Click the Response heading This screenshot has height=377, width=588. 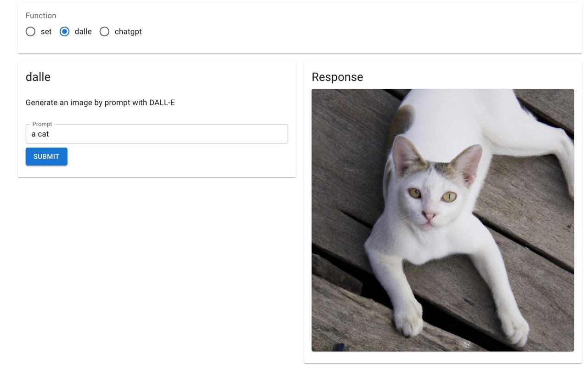click(337, 77)
